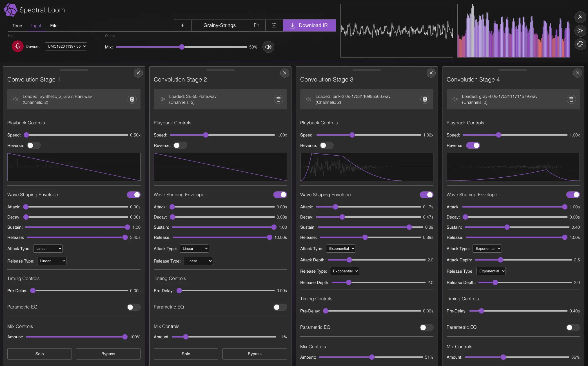This screenshot has width=588, height=366.
Task: Open Stage 1 Release Type dropdown
Action: tap(52, 261)
